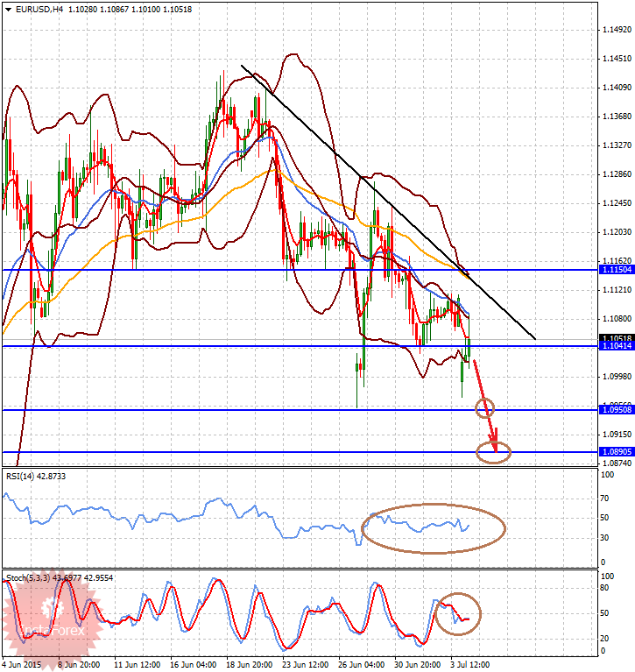The height and width of the screenshot is (672, 635).
Task: Click the 1.12030 price scale value
Action: (617, 232)
